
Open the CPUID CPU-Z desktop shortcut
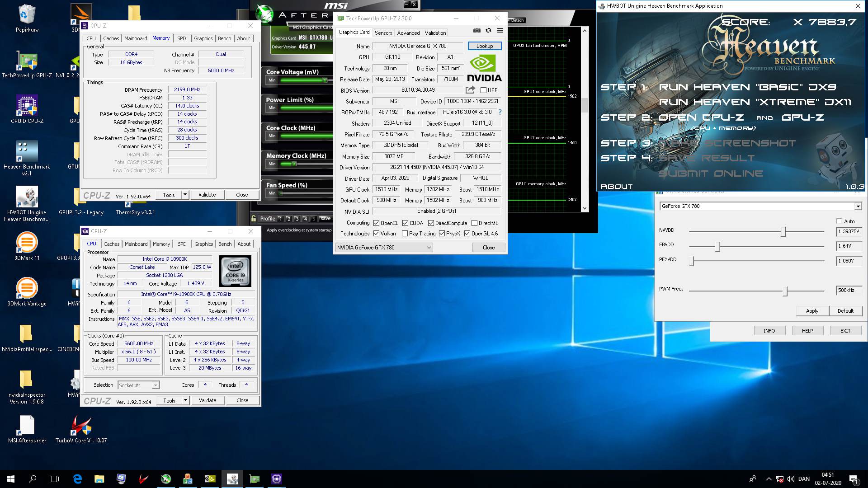point(27,109)
